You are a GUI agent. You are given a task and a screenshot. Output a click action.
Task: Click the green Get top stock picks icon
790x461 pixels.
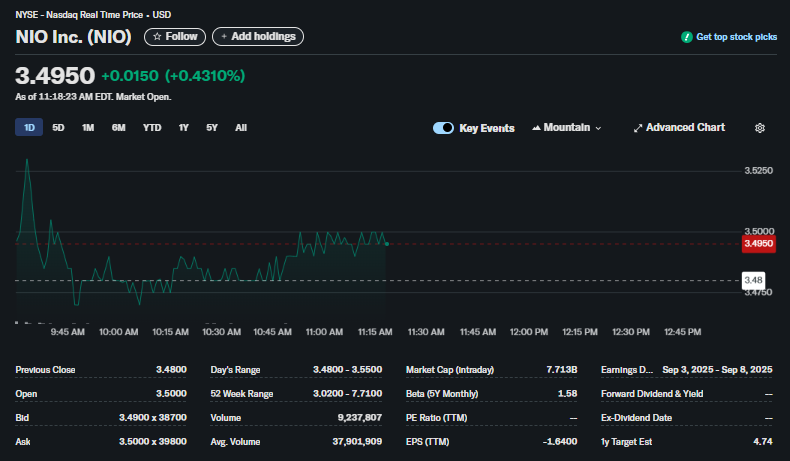(686, 37)
